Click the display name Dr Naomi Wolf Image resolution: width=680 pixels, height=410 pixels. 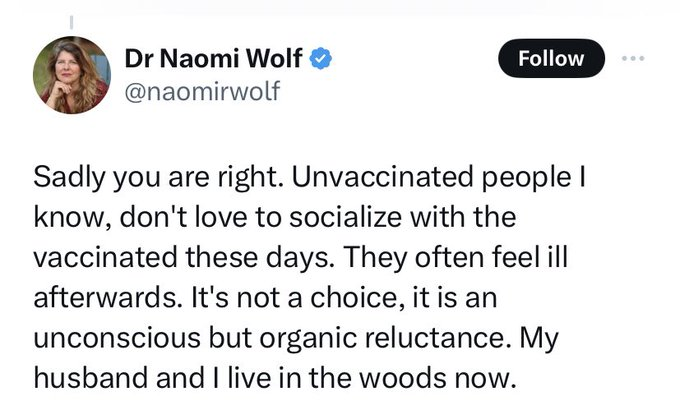[x=214, y=59]
